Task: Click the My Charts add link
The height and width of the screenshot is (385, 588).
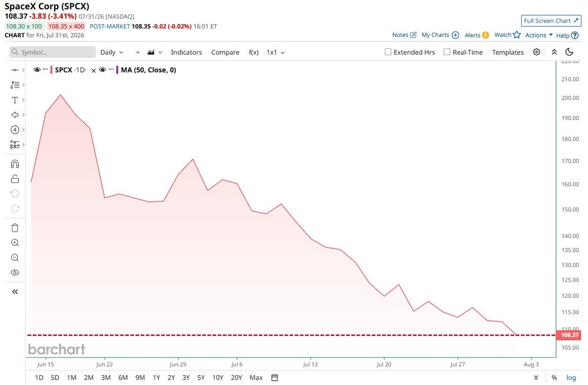Action: pos(440,35)
